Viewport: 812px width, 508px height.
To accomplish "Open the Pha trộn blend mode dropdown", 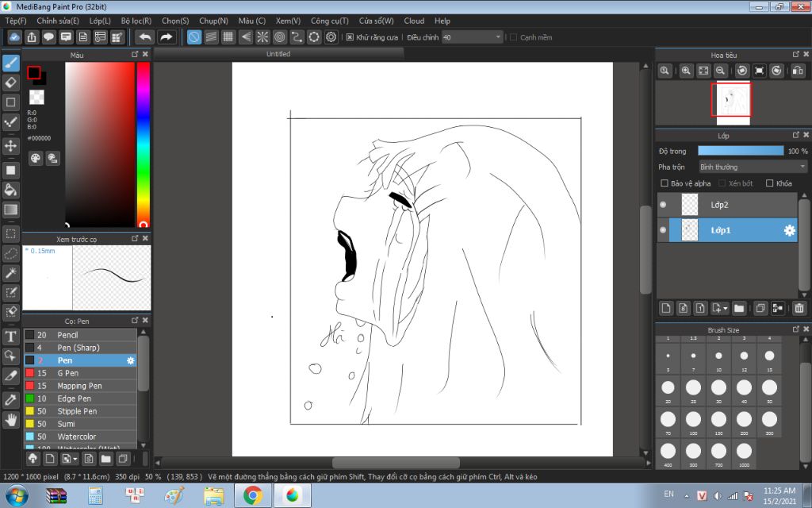I will pyautogui.click(x=753, y=167).
